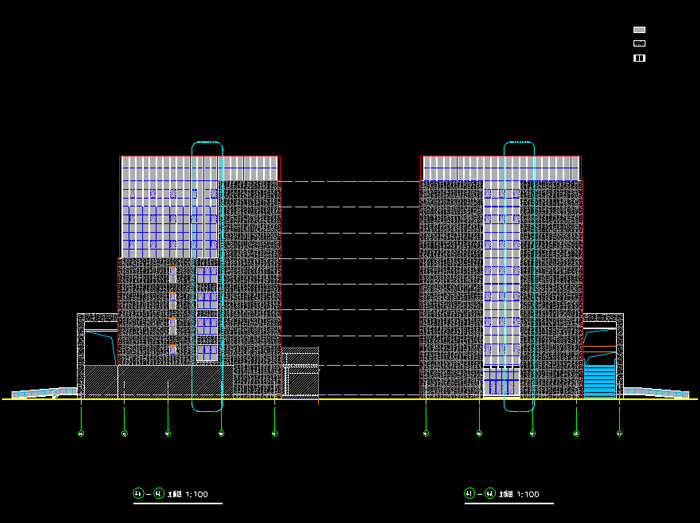Select leftmost green grid bubble under right elevation
This screenshot has height=523, width=700.
(x=426, y=434)
